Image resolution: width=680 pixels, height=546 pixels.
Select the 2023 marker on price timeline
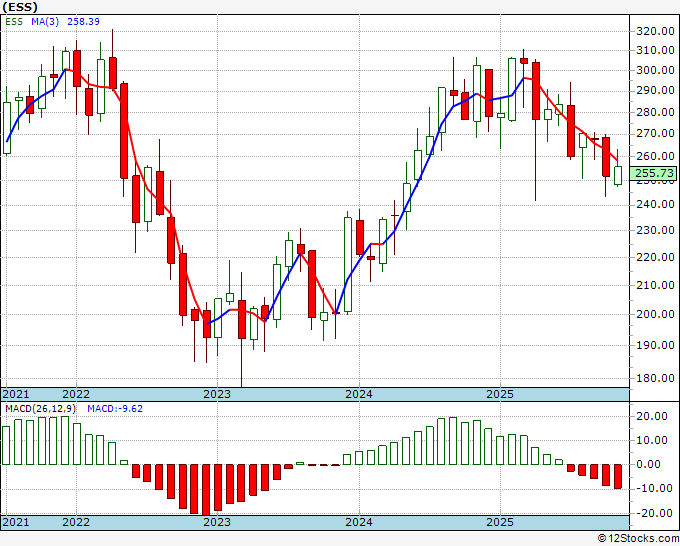pos(217,394)
